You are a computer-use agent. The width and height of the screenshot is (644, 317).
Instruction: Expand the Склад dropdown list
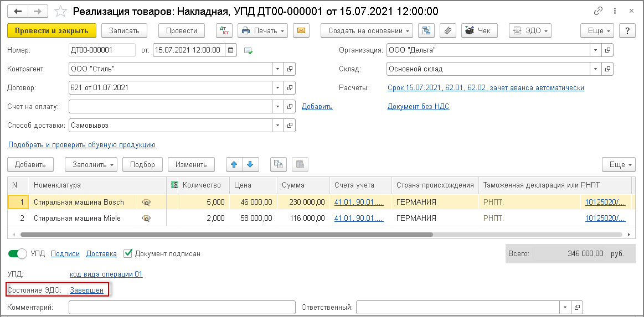596,69
